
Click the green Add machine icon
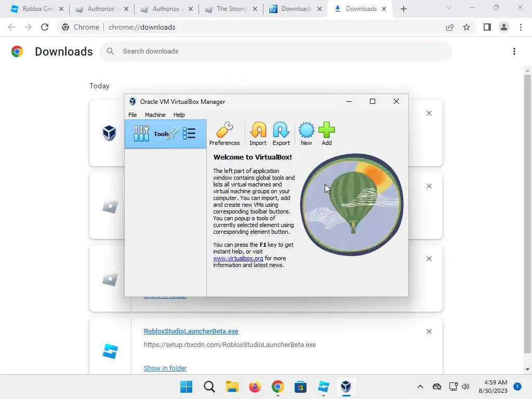[x=326, y=134]
